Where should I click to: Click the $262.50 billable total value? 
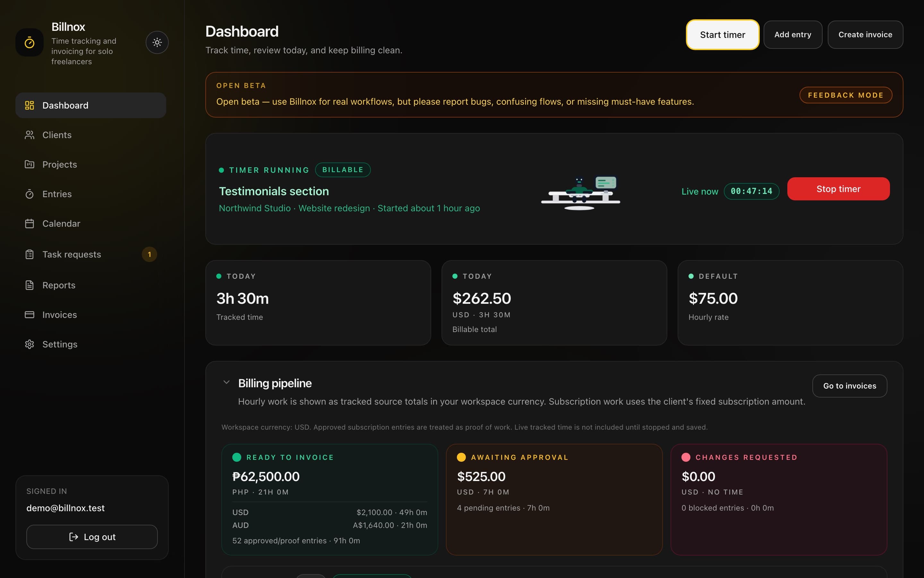[x=482, y=298]
